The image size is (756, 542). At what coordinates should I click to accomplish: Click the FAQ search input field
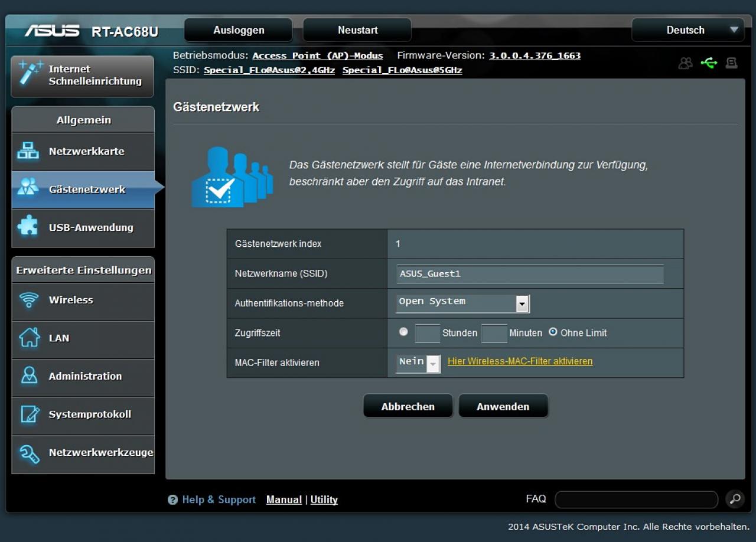637,499
